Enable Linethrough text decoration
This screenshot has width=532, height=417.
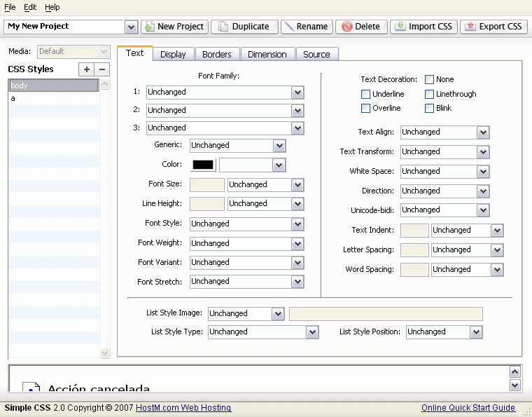[x=429, y=94]
